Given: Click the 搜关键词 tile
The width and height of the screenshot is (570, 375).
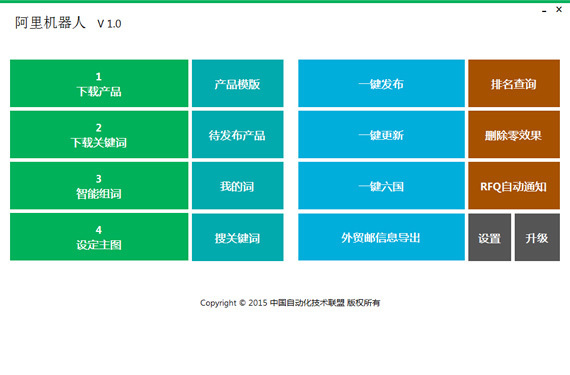Looking at the screenshot, I should click(x=237, y=237).
